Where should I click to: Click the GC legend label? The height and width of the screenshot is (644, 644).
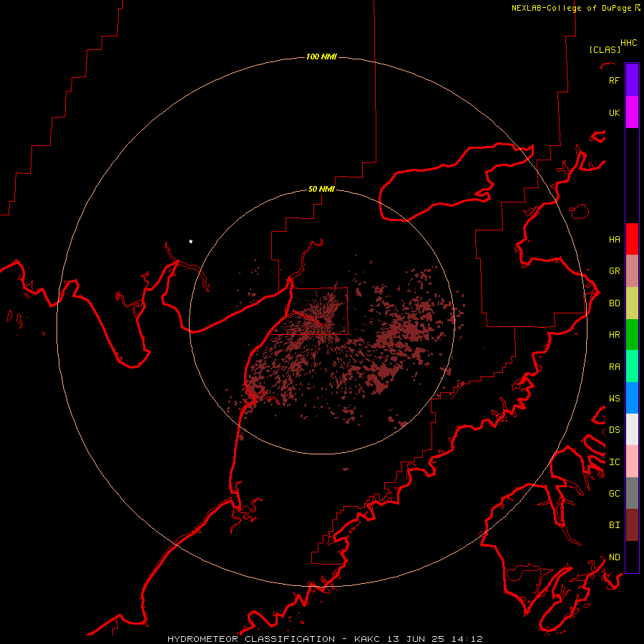614,494
